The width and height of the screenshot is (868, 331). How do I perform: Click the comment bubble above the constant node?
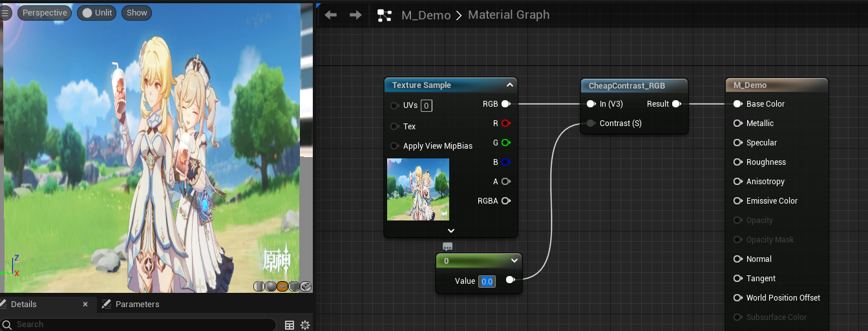[x=447, y=246]
